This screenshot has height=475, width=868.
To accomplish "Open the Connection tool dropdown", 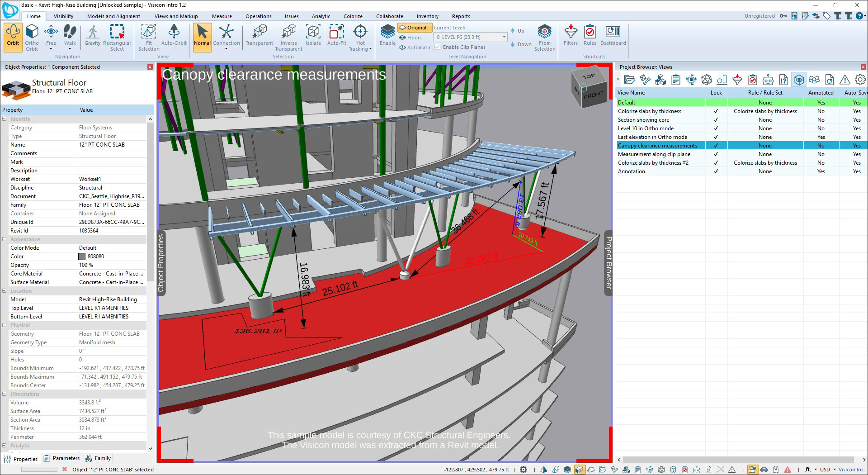I will coord(226,49).
